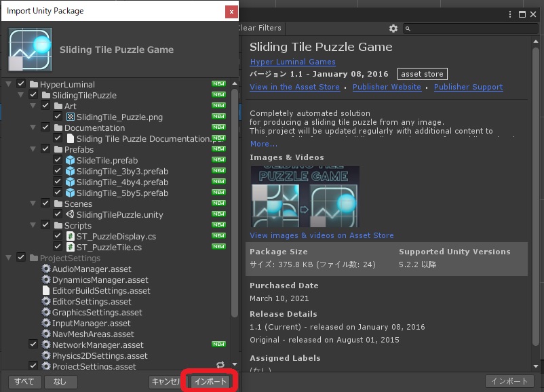Click the search magnifier icon in Package Manager

click(x=408, y=28)
